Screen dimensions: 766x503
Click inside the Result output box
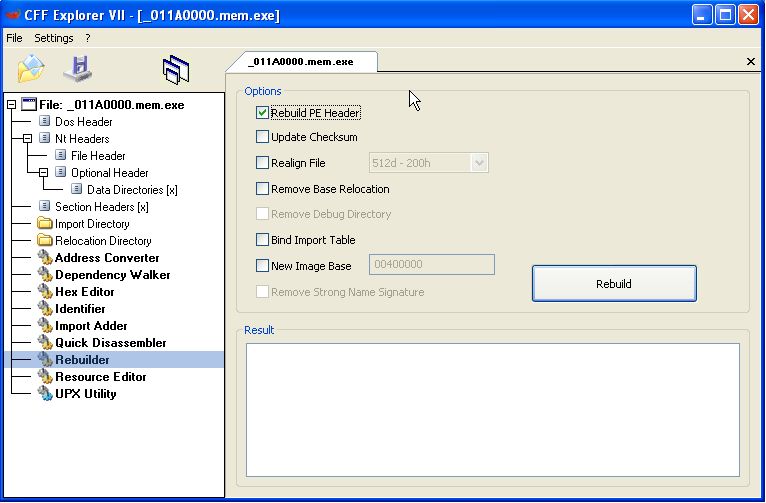pos(493,410)
